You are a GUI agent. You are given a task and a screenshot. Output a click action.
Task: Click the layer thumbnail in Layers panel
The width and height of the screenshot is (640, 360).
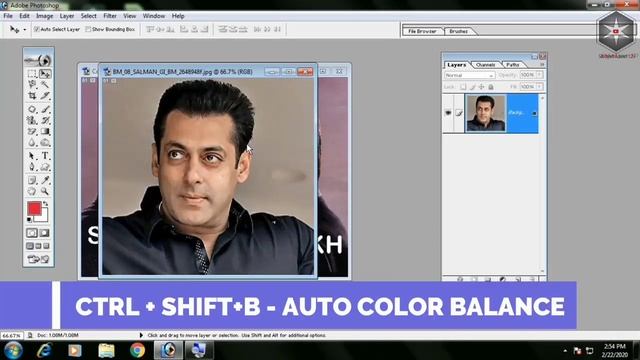tap(485, 113)
